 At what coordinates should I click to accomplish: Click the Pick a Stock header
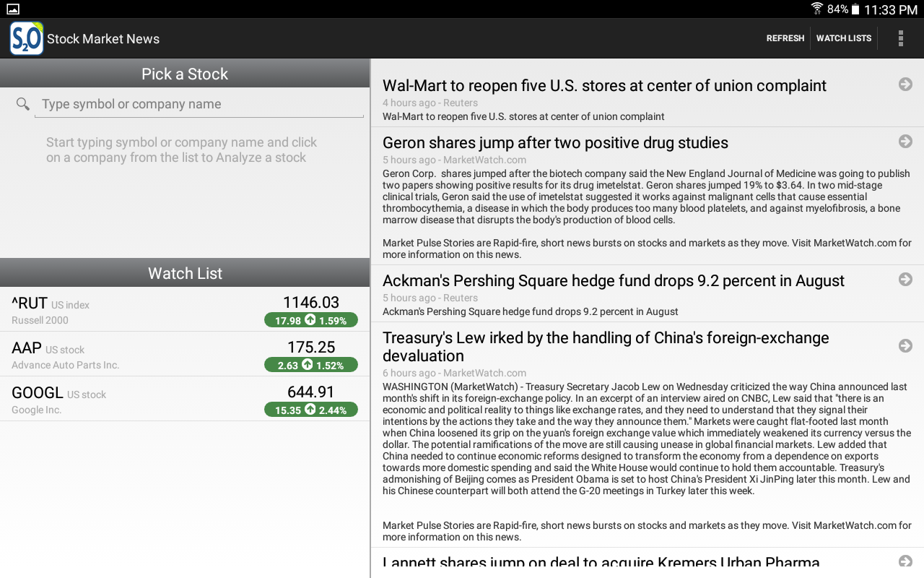point(185,74)
